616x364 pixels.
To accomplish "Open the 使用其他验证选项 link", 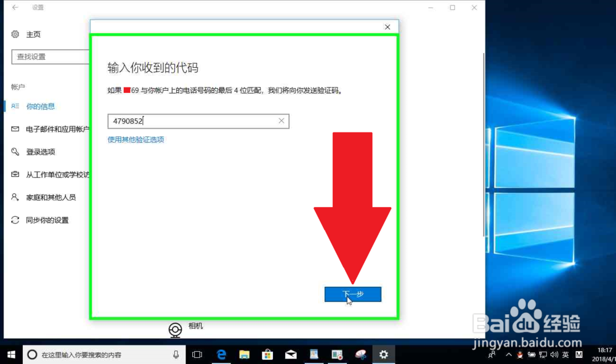I will [136, 139].
